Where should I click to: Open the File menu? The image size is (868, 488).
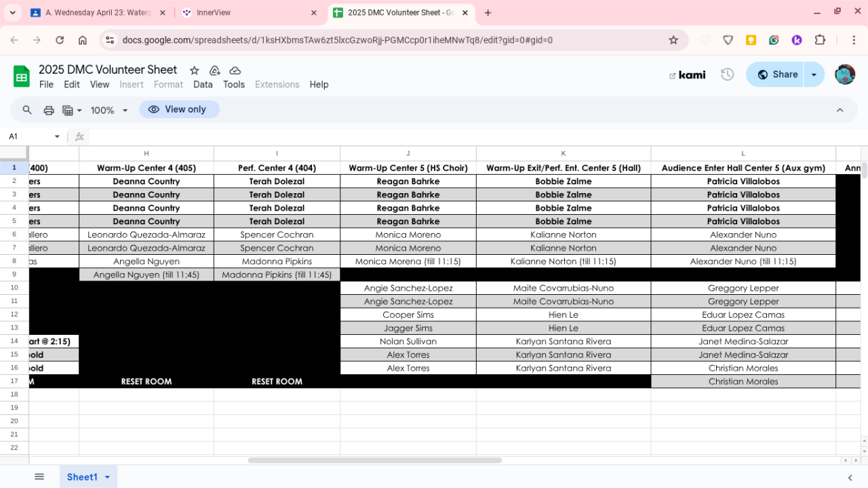tap(46, 85)
